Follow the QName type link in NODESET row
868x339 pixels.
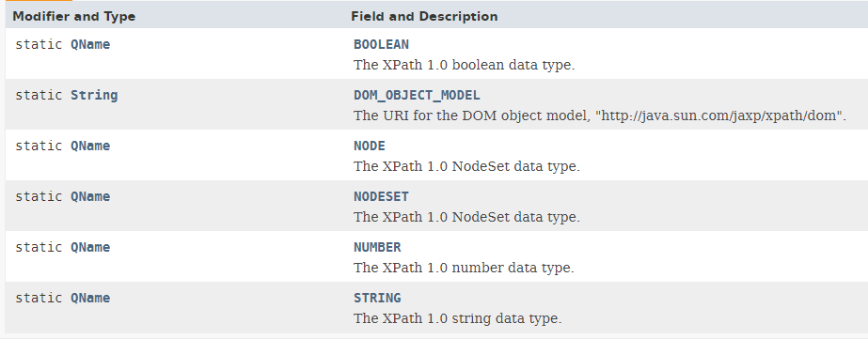pos(90,197)
